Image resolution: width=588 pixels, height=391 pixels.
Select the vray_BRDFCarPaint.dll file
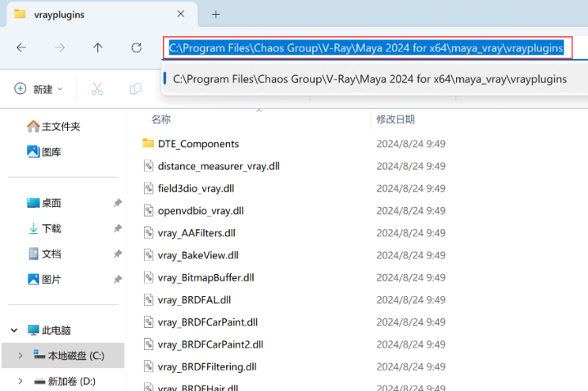click(x=207, y=322)
